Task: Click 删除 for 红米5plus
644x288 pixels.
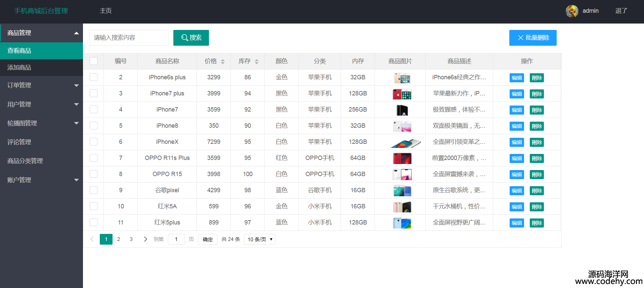Action: click(x=537, y=223)
